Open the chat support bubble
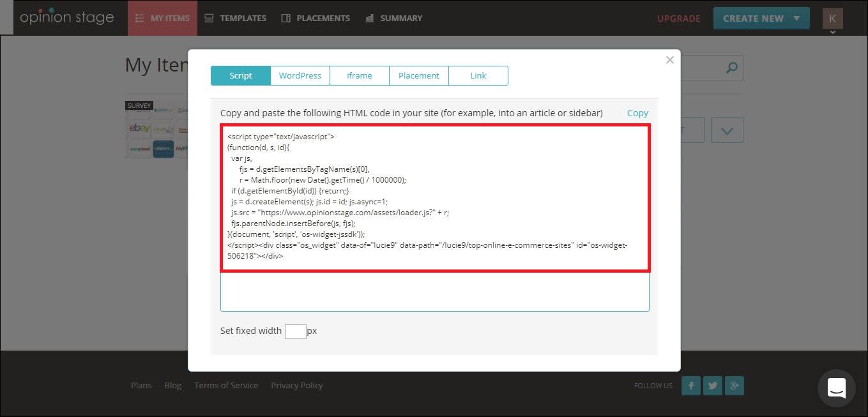 (x=836, y=388)
